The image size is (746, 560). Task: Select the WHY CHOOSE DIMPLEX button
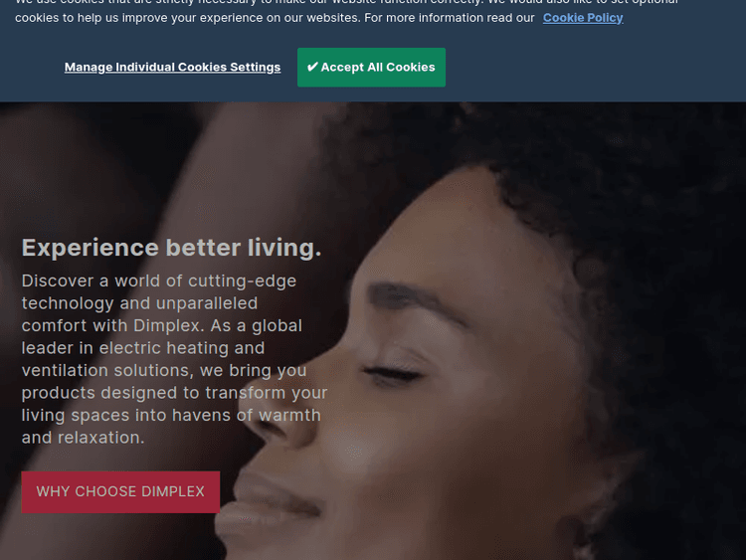pyautogui.click(x=120, y=492)
